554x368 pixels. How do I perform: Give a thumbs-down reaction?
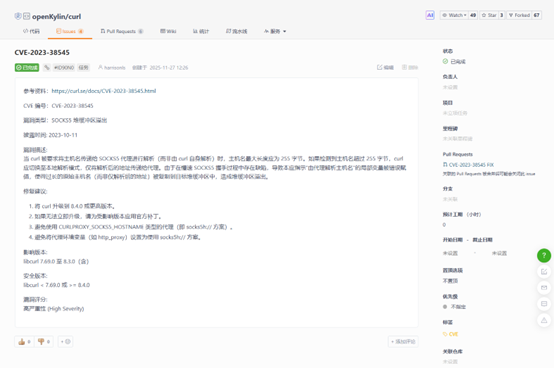44,342
